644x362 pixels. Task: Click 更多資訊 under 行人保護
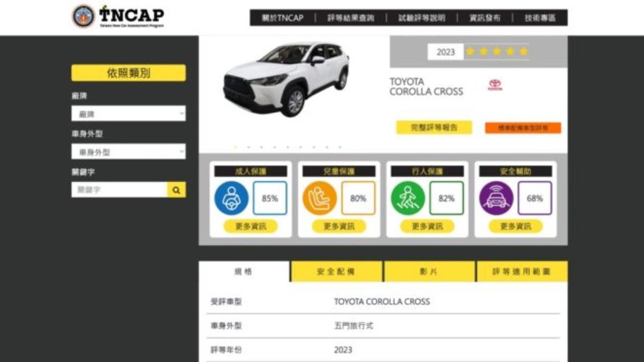[x=427, y=226]
